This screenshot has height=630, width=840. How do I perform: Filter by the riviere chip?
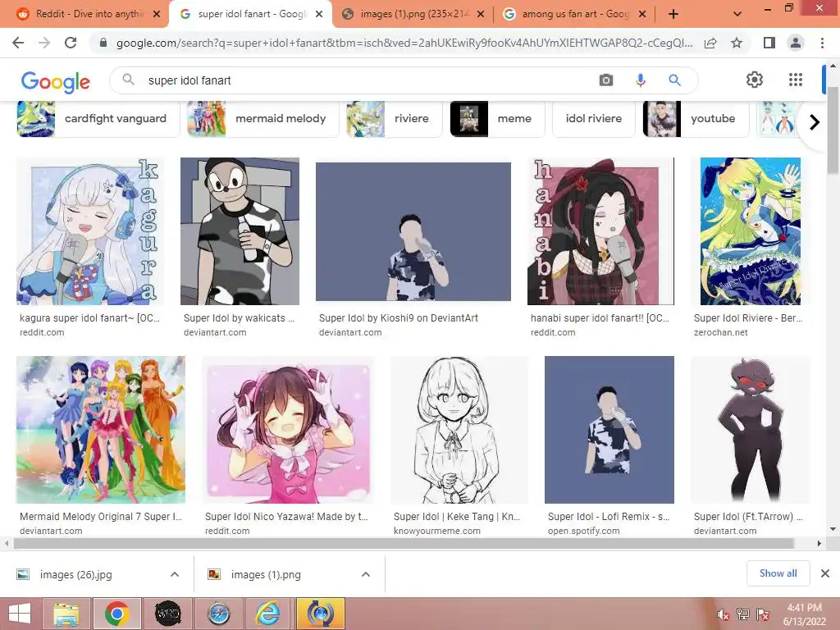395,119
